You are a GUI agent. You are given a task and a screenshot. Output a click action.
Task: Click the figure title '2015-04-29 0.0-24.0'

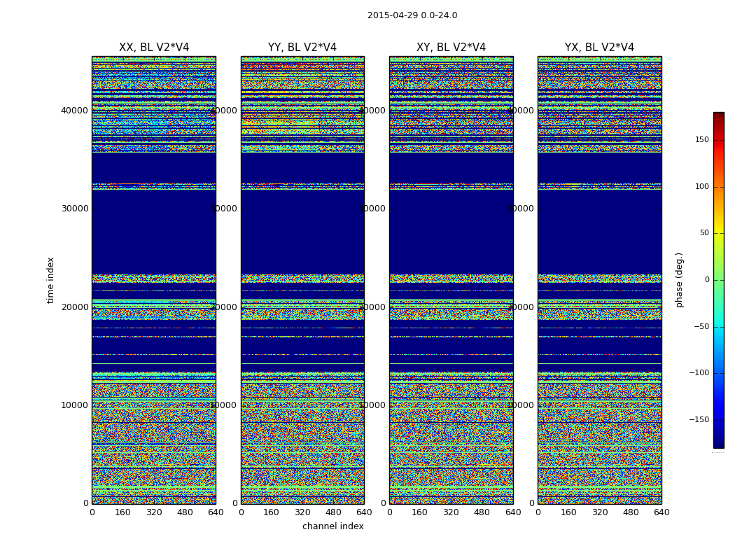412,15
